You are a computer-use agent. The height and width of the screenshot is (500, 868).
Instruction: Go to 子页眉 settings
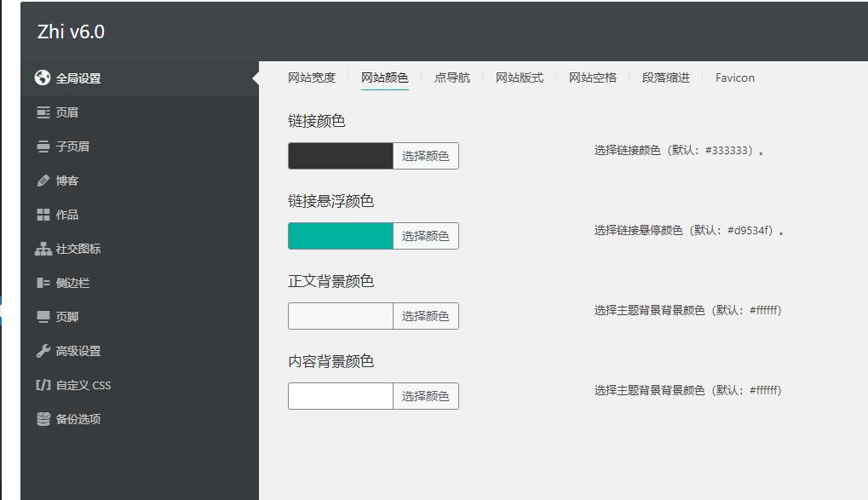click(x=140, y=147)
